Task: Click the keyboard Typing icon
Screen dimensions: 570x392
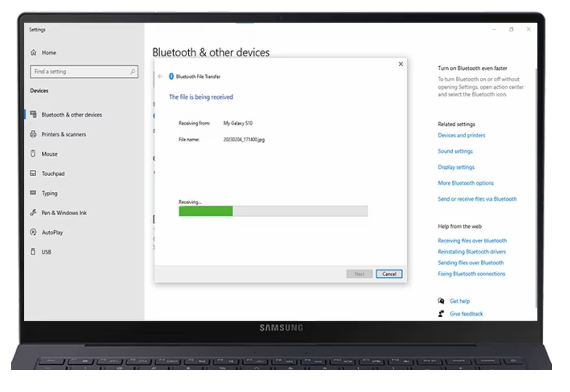Action: pyautogui.click(x=33, y=193)
